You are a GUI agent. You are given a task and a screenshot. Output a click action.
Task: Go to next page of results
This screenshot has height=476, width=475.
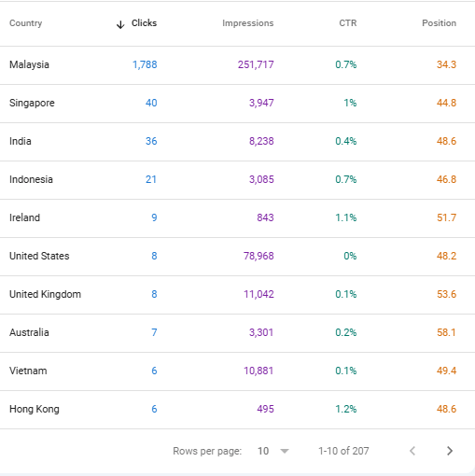(449, 451)
